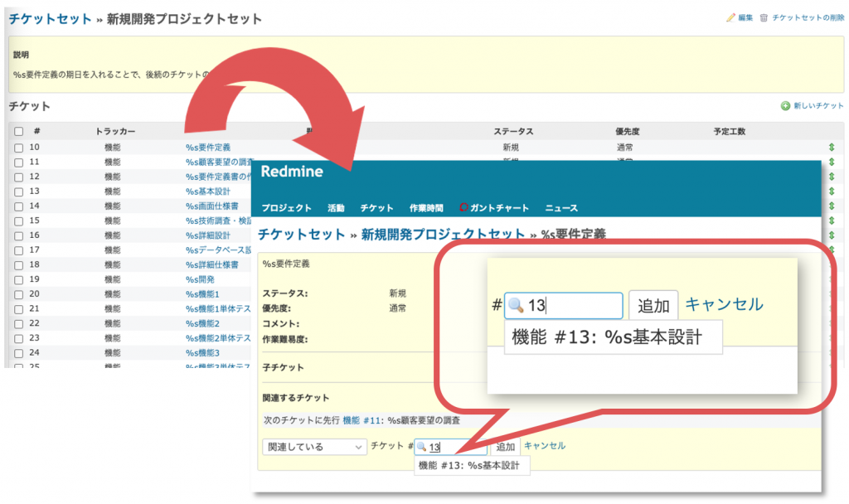849x504 pixels.
Task: Open ticket link %s詳細設計 in row 16
Action: tap(208, 235)
